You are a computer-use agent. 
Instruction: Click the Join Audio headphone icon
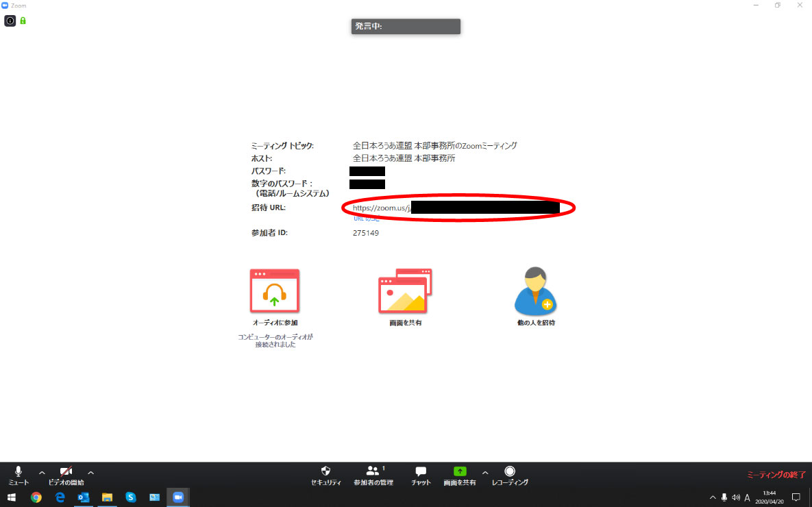(x=275, y=291)
